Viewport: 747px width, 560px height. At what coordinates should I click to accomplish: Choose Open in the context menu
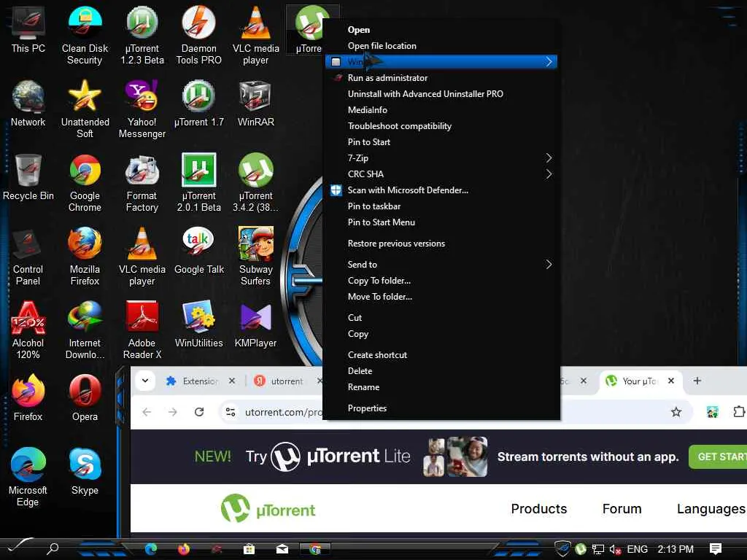pyautogui.click(x=441, y=29)
